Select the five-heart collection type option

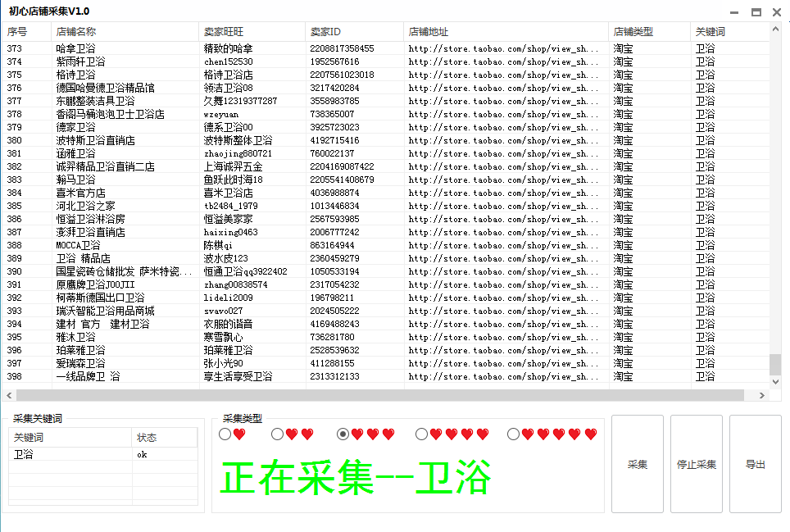tap(513, 434)
